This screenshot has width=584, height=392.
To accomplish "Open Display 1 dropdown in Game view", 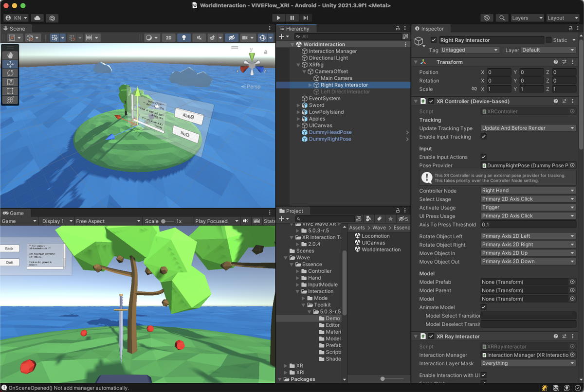I will [x=56, y=221].
